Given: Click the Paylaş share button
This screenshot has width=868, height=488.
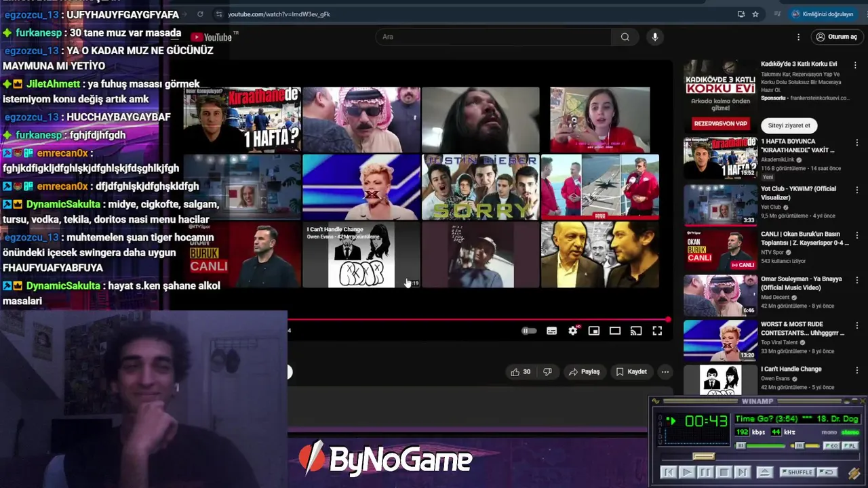Looking at the screenshot, I should pyautogui.click(x=585, y=371).
